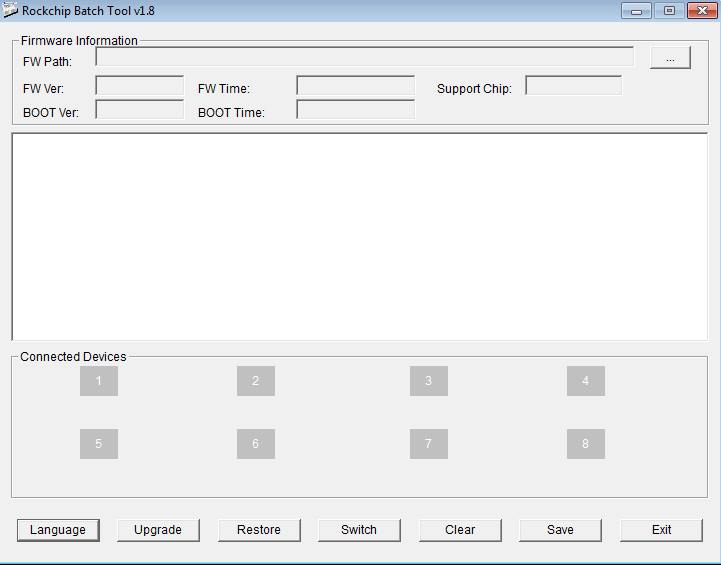Click the Support Chip field
Image resolution: width=721 pixels, height=565 pixels.
coord(573,87)
